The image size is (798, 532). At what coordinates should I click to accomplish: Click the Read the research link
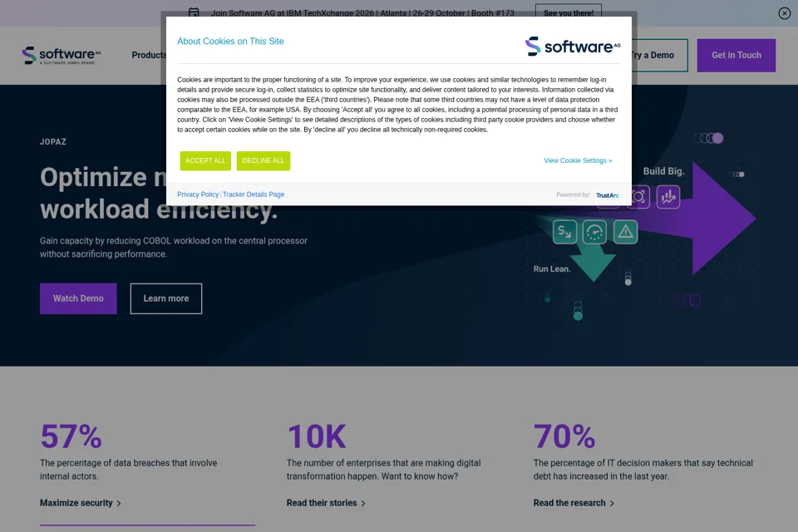(x=569, y=503)
